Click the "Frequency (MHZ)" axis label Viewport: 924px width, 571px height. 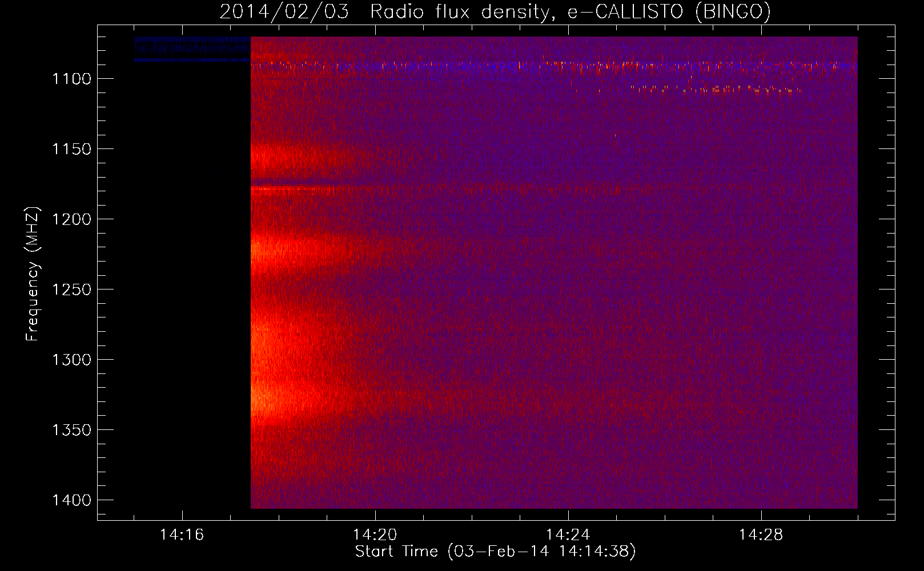tap(33, 274)
